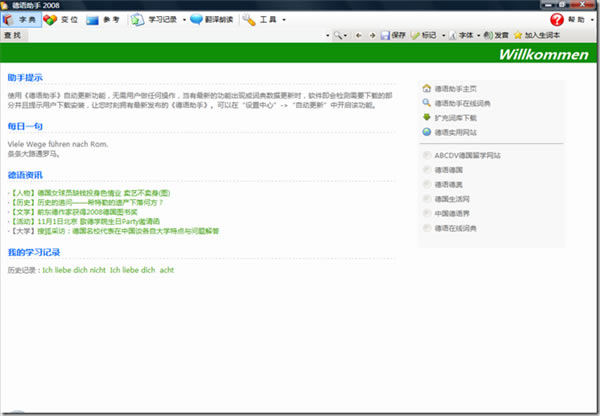Open the 字典 dictionary tab

(20, 20)
